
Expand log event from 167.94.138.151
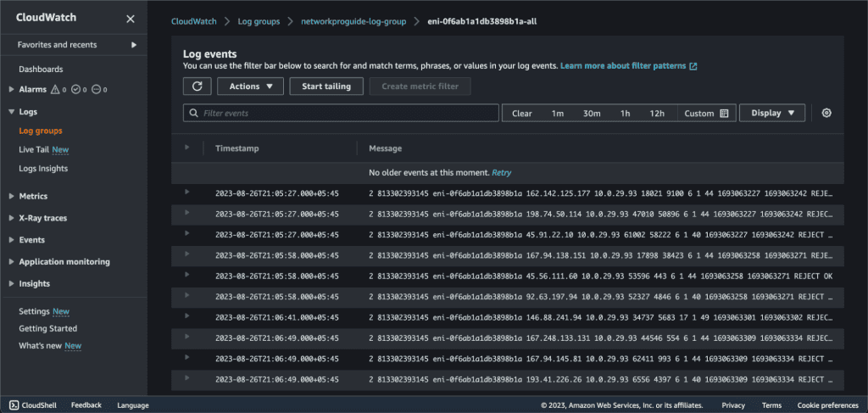[x=187, y=254]
